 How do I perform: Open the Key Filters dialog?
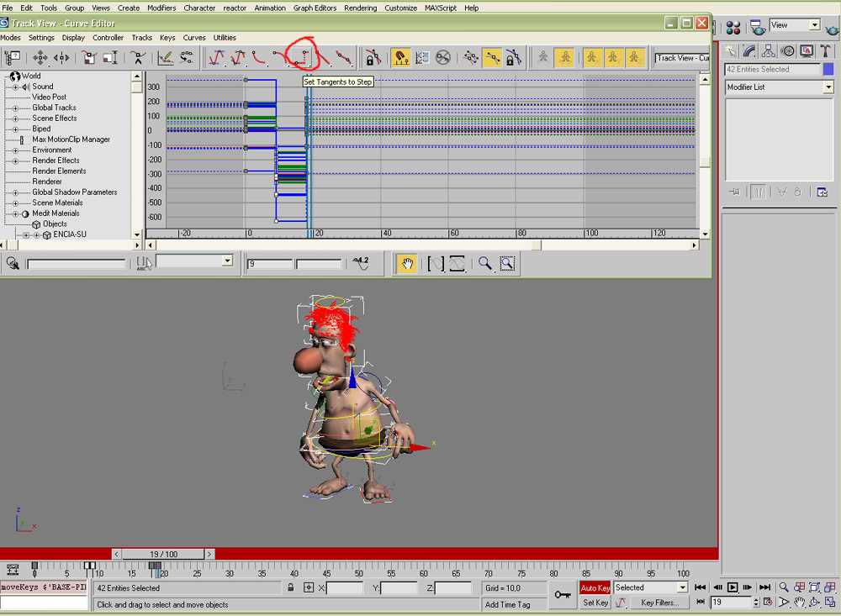659,603
